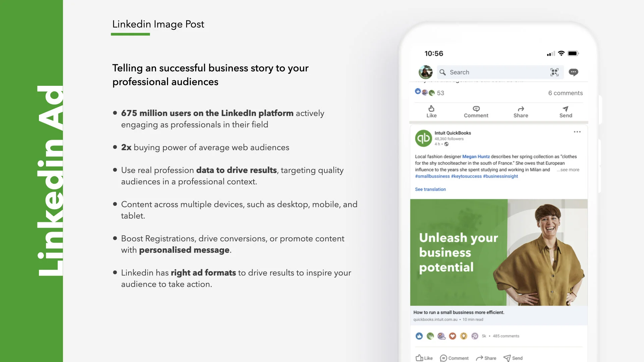Tap the QR code scanner icon
The image size is (644, 362).
tap(554, 72)
